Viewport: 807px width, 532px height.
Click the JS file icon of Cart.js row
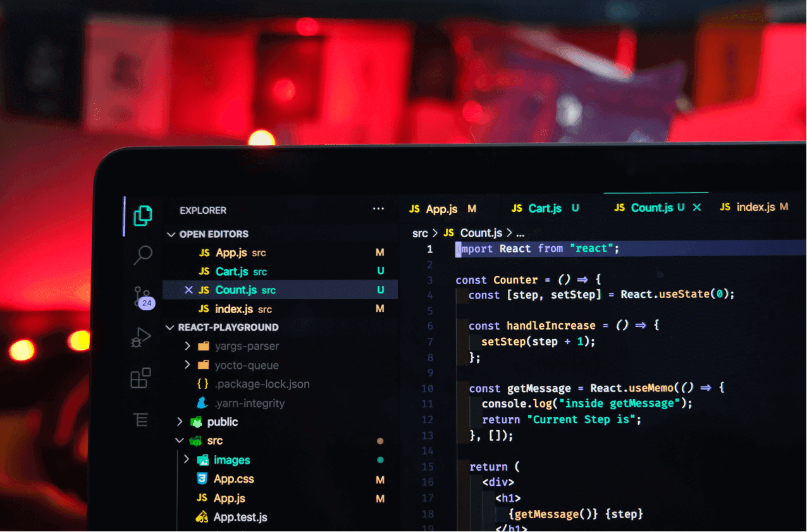204,271
